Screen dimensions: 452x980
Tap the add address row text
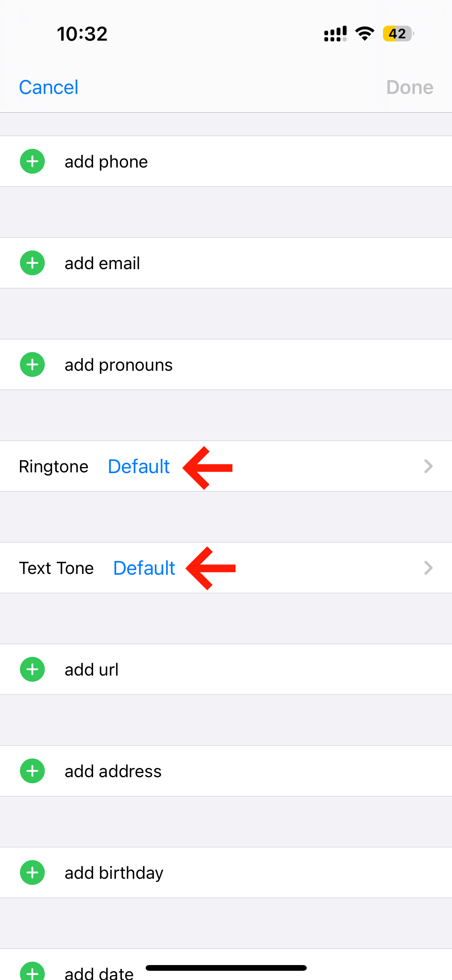[x=113, y=771]
